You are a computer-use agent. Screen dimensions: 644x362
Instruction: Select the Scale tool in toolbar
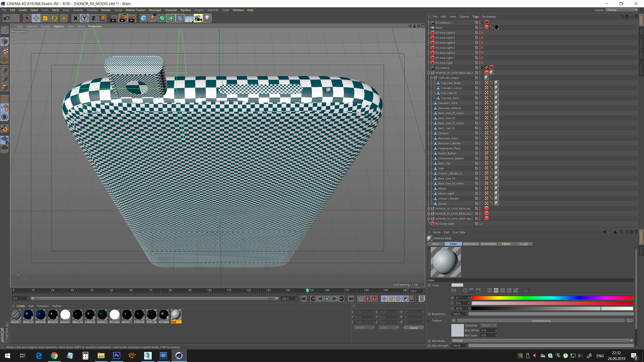(x=45, y=18)
